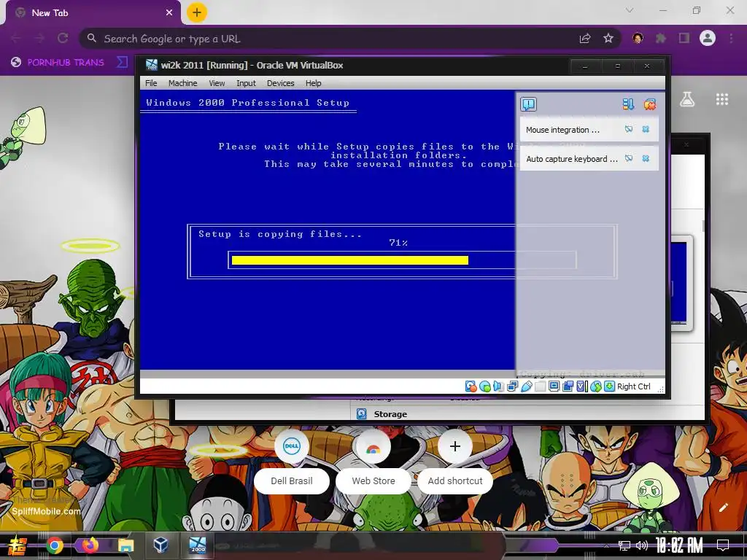Screen dimensions: 747x560
Task: Click the USB devices indicator in VM status bar
Action: [x=526, y=386]
